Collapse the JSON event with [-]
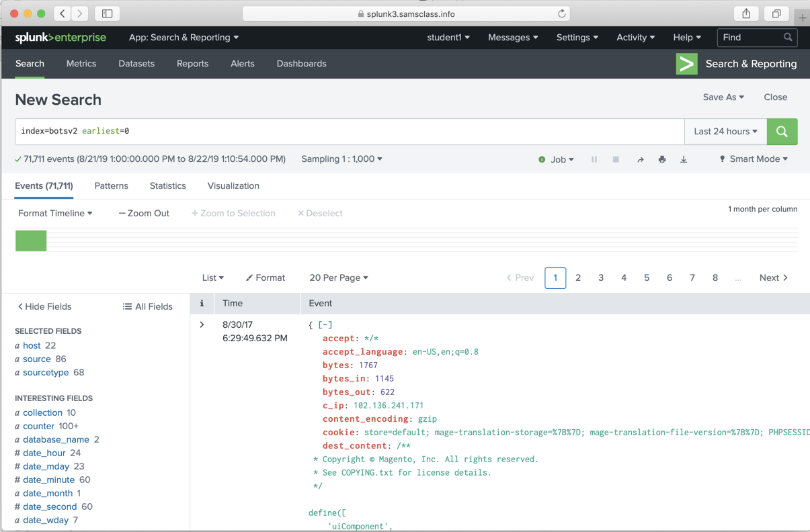Viewport: 810px width, 532px height. [325, 325]
